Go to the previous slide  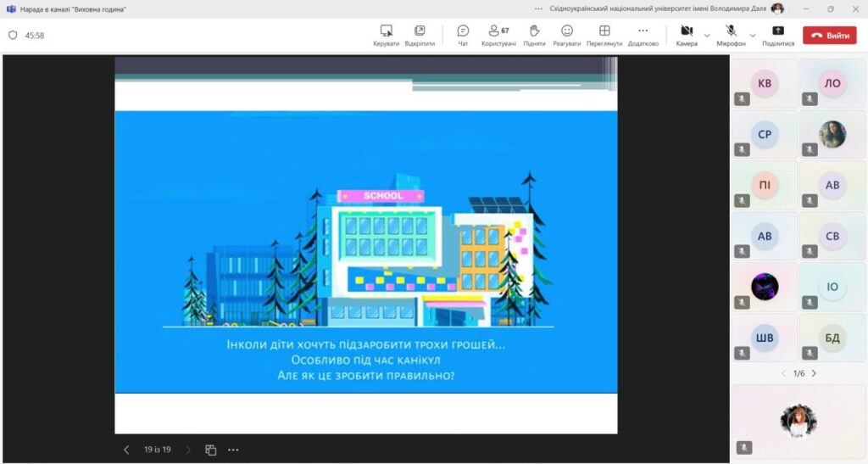tap(126, 450)
